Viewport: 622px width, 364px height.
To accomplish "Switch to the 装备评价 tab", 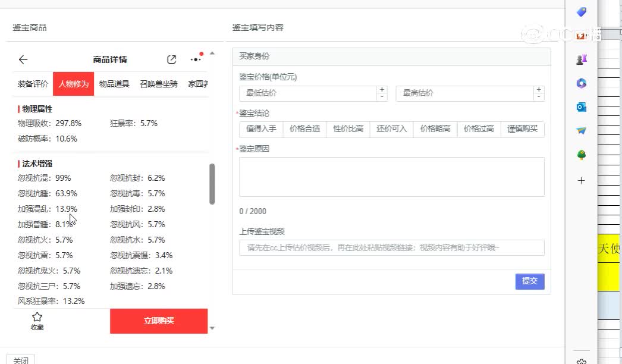I will (x=33, y=84).
